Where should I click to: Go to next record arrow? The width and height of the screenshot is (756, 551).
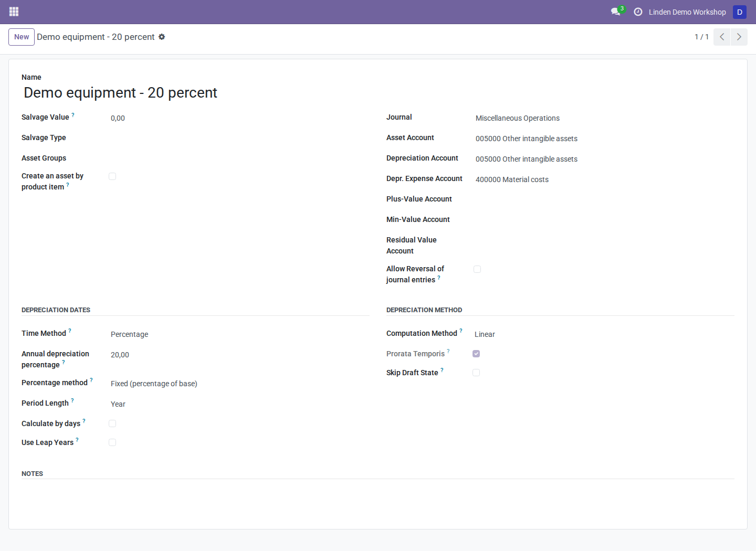coord(739,37)
